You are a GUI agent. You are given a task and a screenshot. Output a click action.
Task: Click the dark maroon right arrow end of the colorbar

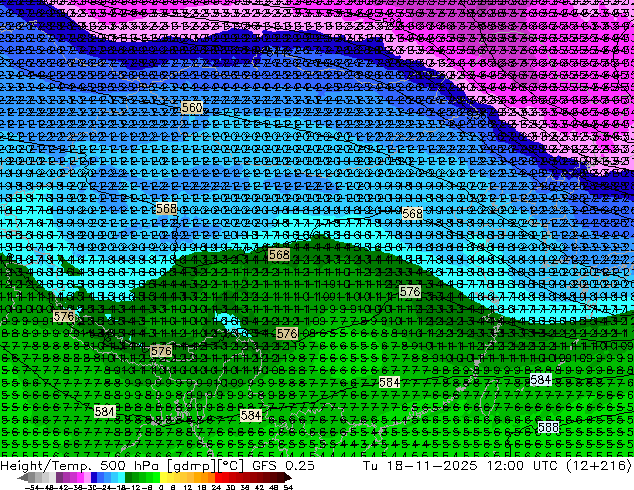coord(288,477)
